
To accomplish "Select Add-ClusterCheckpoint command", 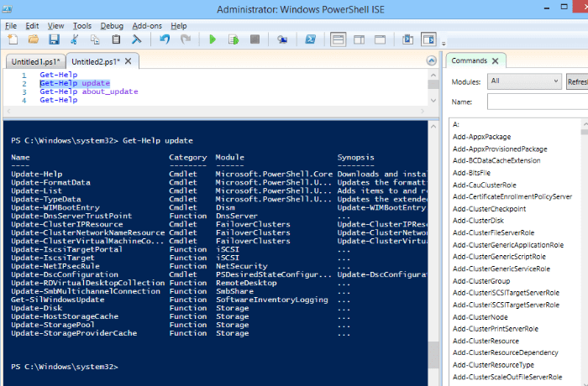I will click(489, 209).
